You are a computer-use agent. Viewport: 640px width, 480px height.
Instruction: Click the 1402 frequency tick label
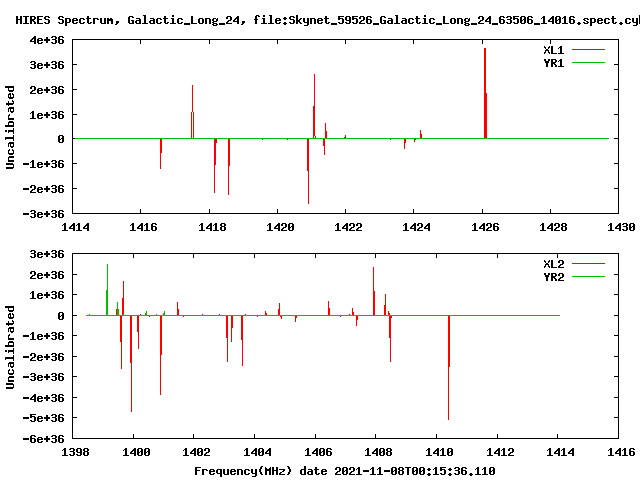(x=196, y=452)
